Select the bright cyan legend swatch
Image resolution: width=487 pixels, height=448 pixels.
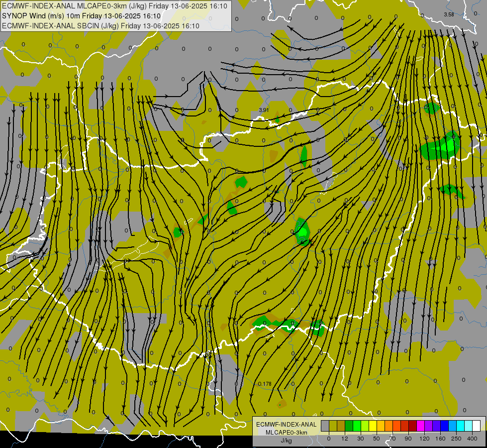coord(460,426)
